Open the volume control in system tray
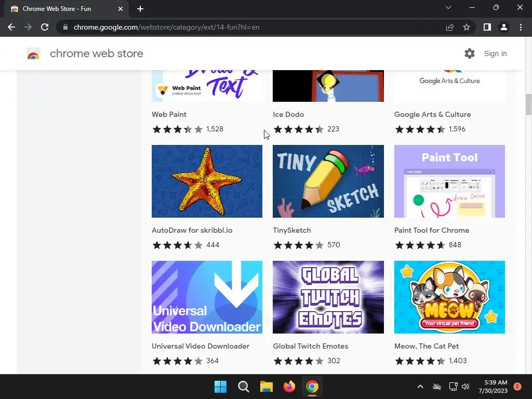Image resolution: width=532 pixels, height=399 pixels. pyautogui.click(x=465, y=387)
